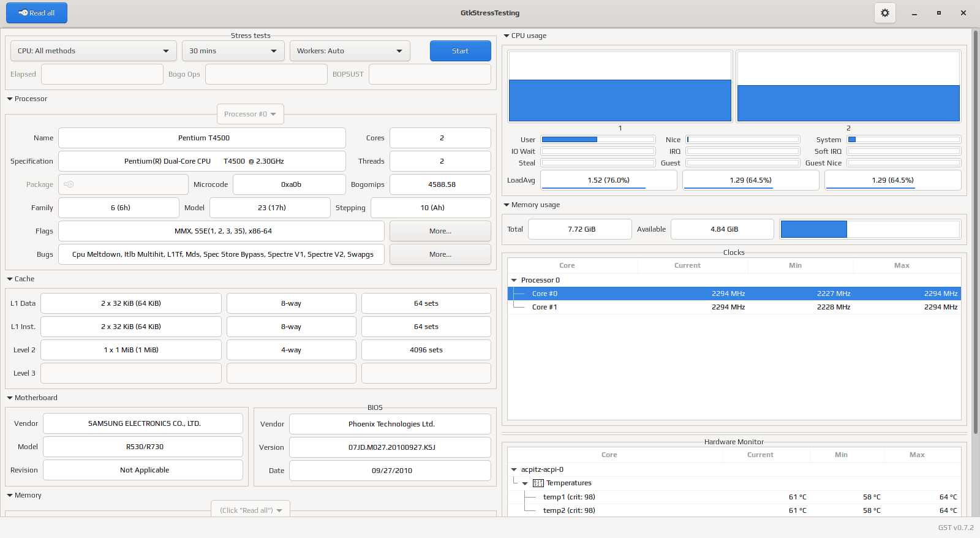Click the Package info icon field
Viewport: 980px width, 538px height.
coord(123,184)
